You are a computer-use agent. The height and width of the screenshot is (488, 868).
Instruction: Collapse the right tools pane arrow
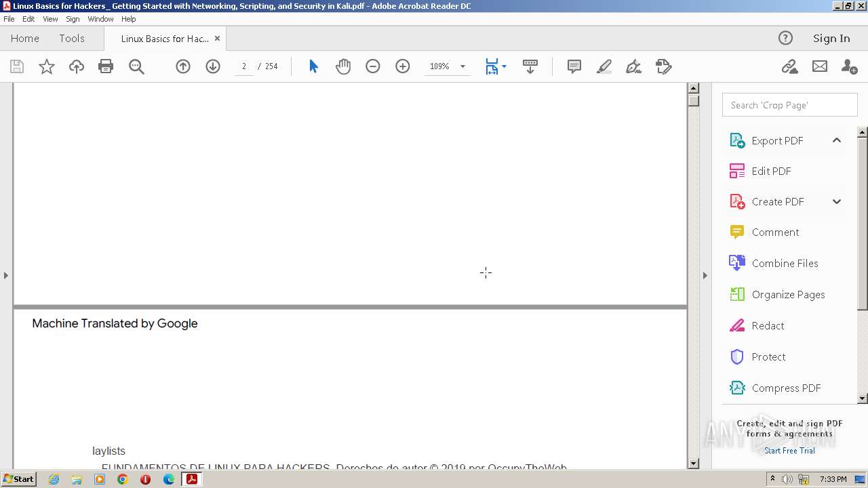tap(705, 275)
